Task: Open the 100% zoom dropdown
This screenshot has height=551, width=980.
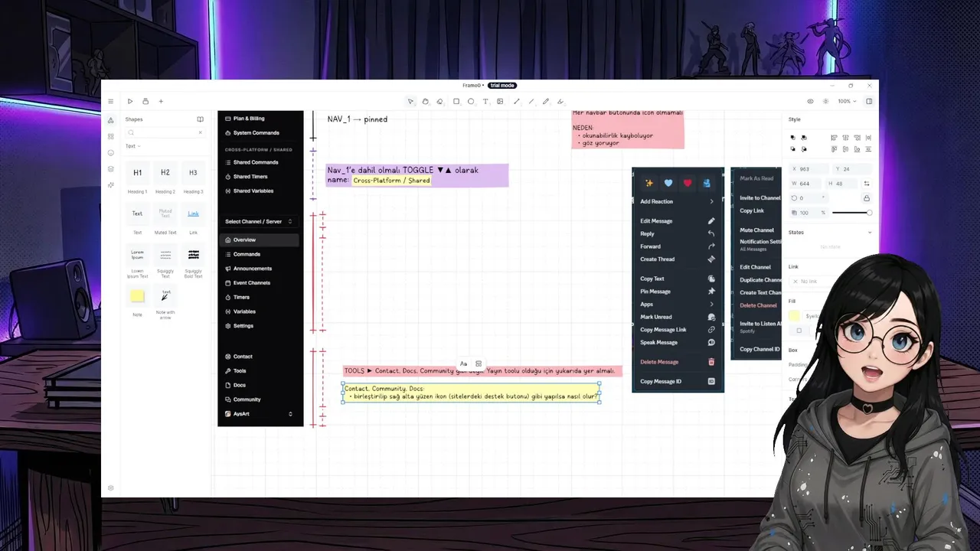Action: point(847,101)
